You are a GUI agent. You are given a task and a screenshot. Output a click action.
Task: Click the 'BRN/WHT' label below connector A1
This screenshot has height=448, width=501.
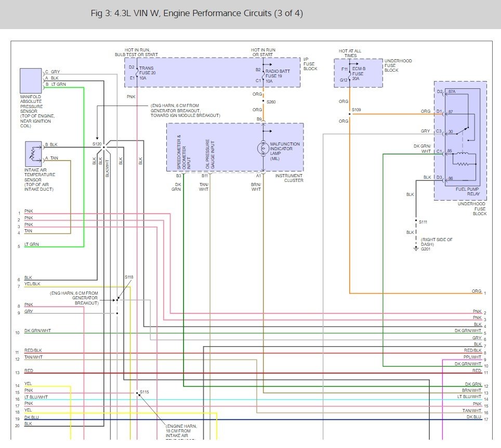click(x=256, y=187)
